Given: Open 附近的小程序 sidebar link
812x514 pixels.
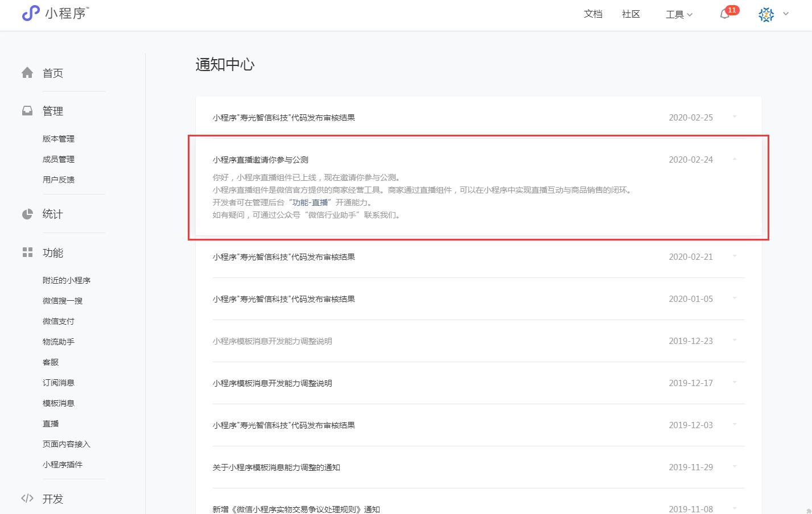Looking at the screenshot, I should [67, 280].
